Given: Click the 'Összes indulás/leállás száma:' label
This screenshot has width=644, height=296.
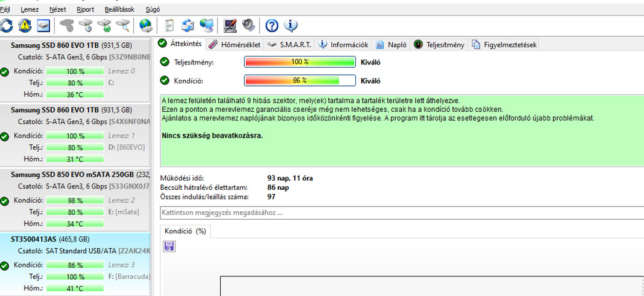Looking at the screenshot, I should pyautogui.click(x=205, y=197).
